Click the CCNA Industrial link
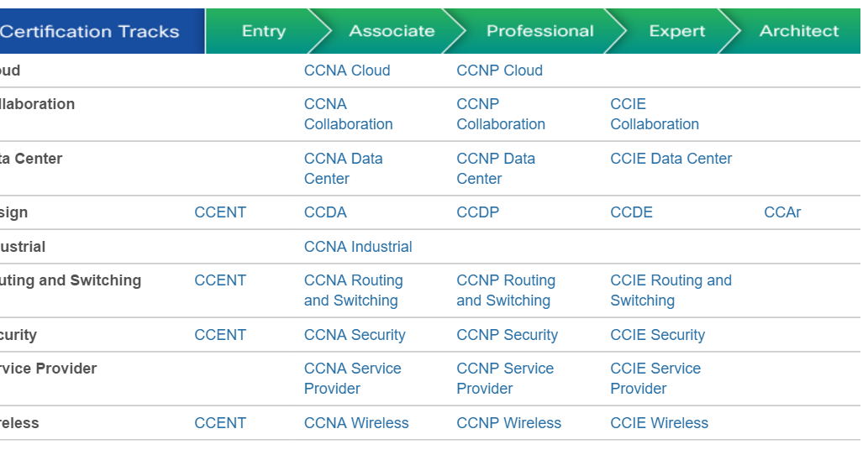The width and height of the screenshot is (868, 455). (358, 247)
